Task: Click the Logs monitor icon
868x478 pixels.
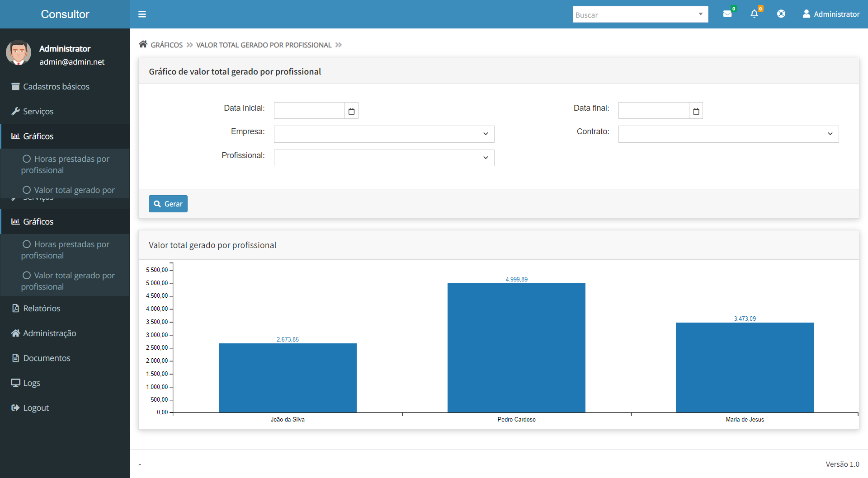Action: [15, 383]
